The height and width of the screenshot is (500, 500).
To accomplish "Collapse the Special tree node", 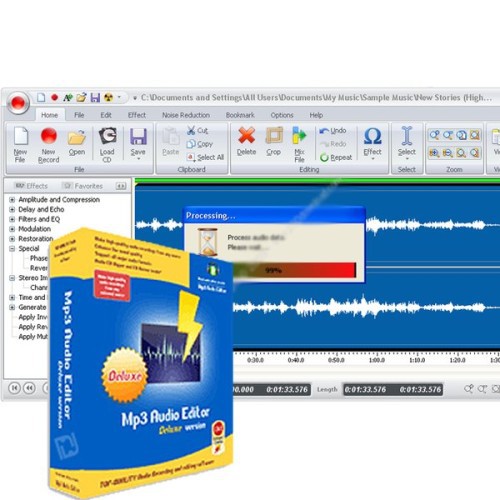I will click(x=12, y=249).
